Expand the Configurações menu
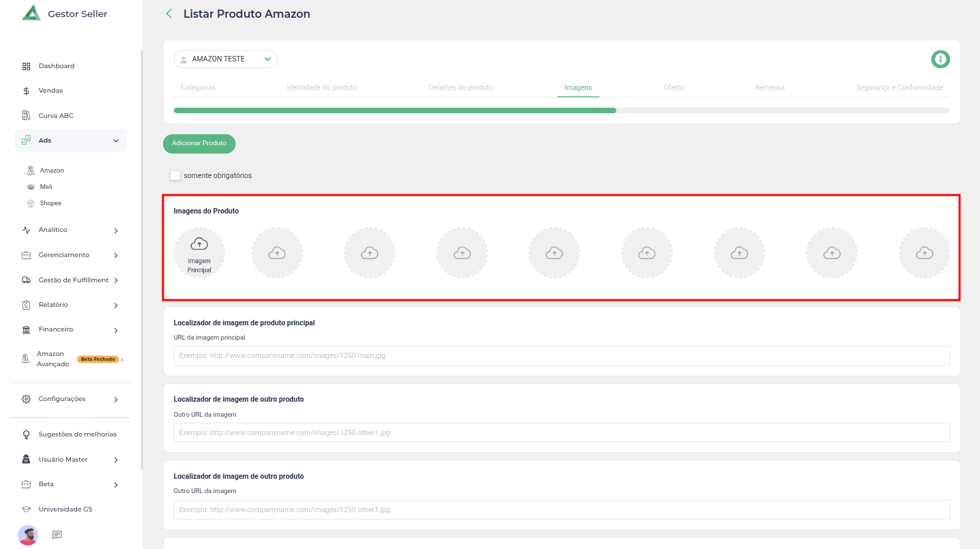Image resolution: width=980 pixels, height=549 pixels. pyautogui.click(x=70, y=399)
